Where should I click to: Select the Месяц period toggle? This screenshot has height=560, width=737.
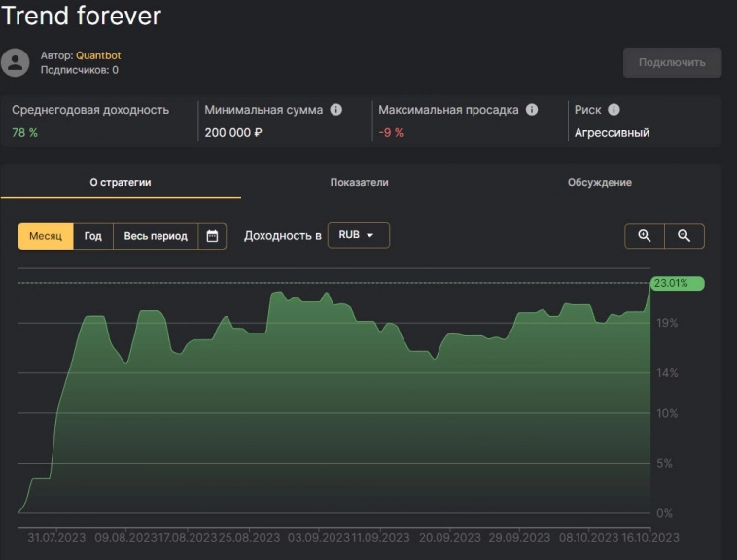click(46, 236)
